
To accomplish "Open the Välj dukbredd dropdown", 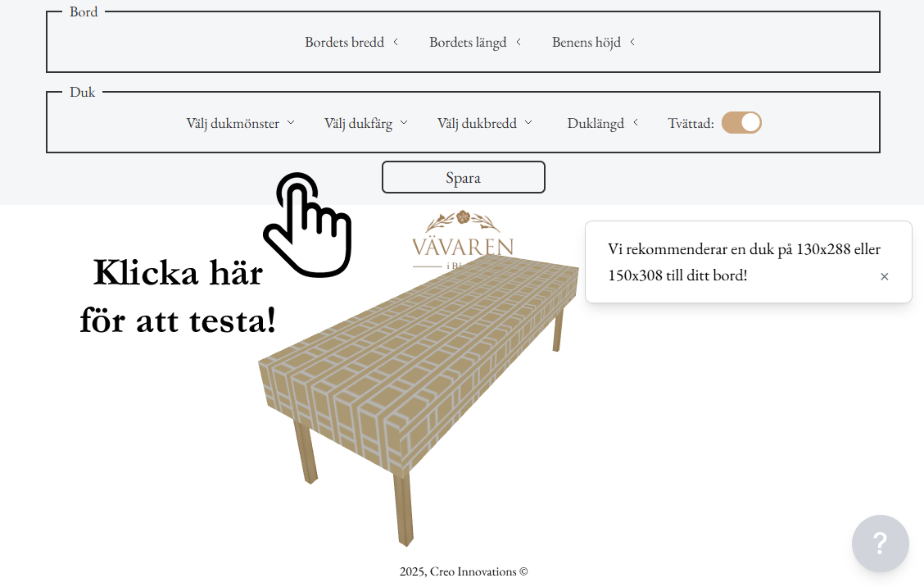I will pos(484,123).
